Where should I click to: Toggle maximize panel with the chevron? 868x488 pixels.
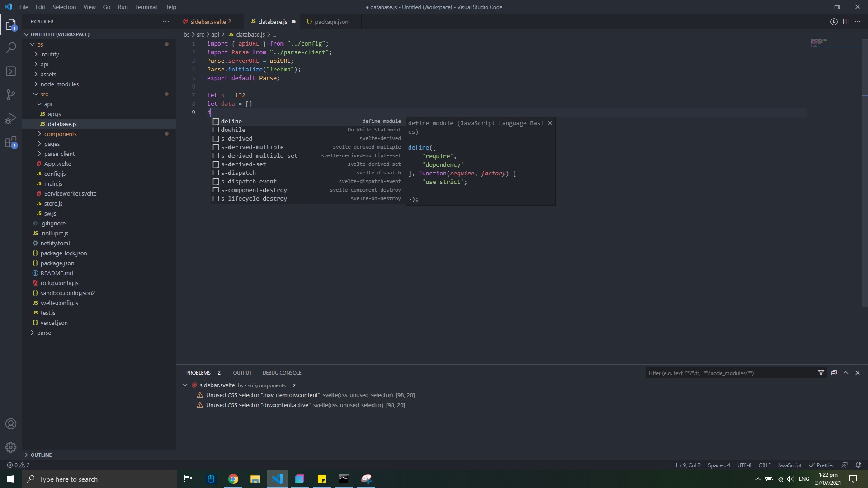coord(846,373)
